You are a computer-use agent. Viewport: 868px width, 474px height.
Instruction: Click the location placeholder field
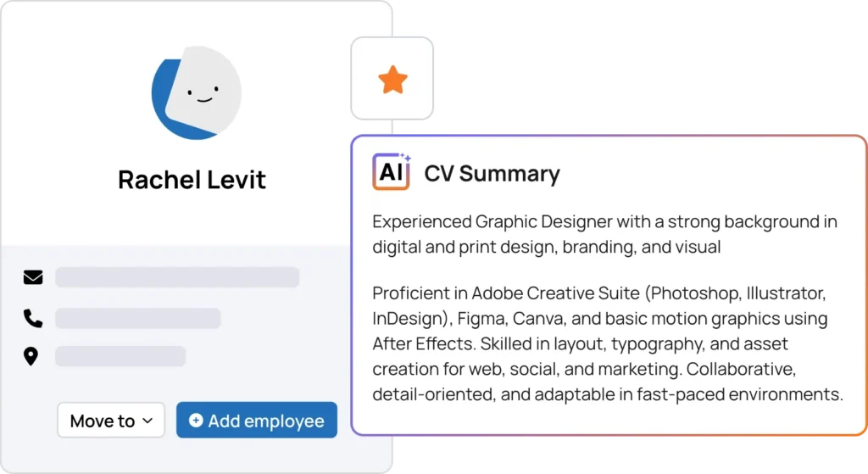pos(120,356)
